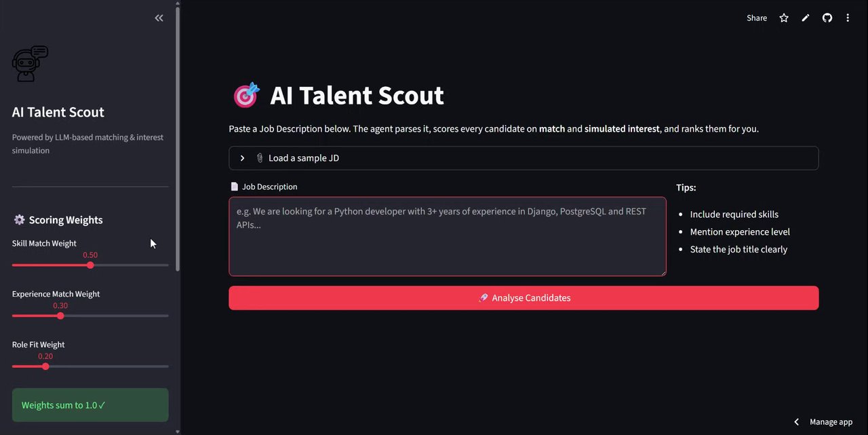Click the target emoji beside title
The width and height of the screenshot is (868, 435).
246,96
